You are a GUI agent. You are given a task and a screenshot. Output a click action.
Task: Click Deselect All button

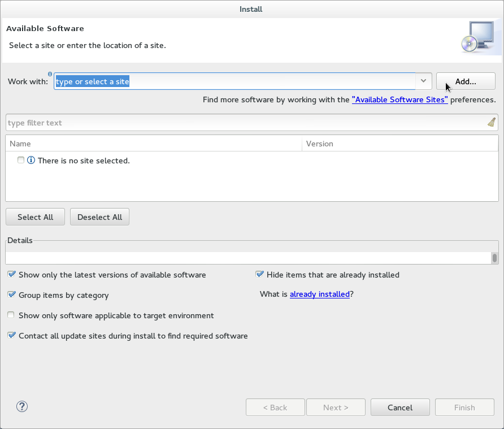pos(99,217)
